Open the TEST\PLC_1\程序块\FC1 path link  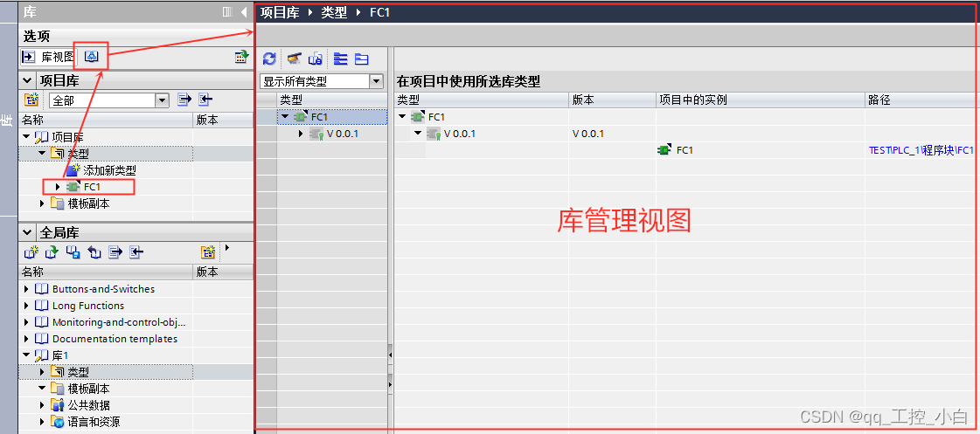coord(921,150)
